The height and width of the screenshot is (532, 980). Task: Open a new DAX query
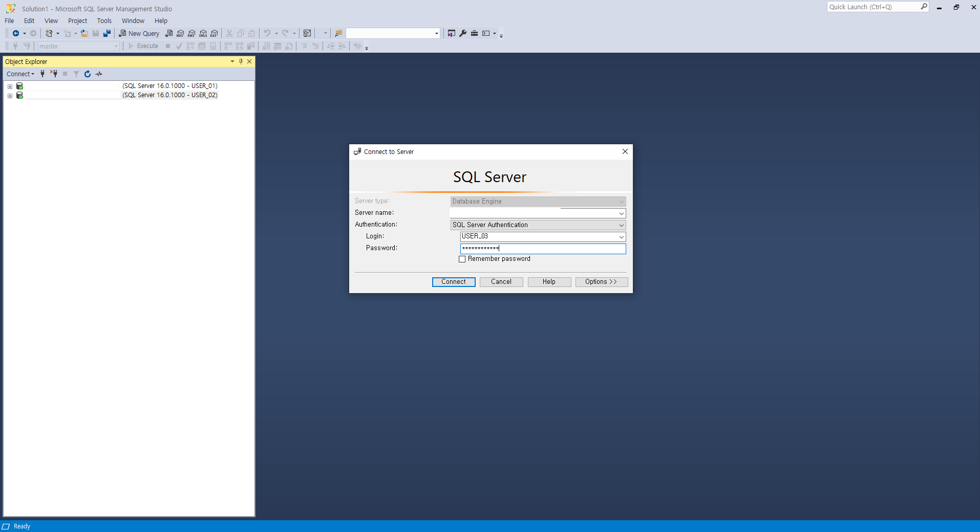[x=214, y=33]
